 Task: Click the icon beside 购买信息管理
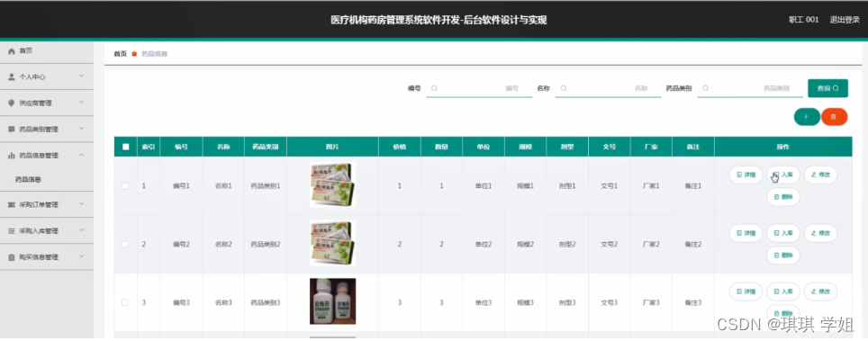pyautogui.click(x=11, y=257)
